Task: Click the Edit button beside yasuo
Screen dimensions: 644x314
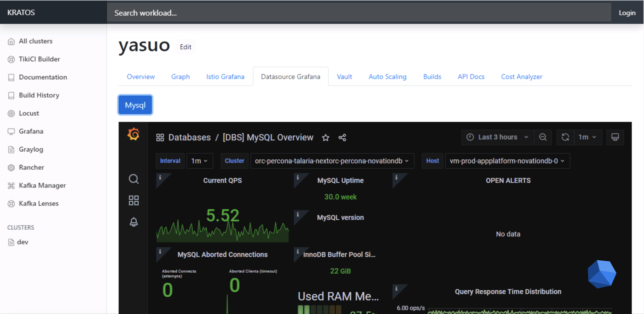Action: (x=186, y=47)
